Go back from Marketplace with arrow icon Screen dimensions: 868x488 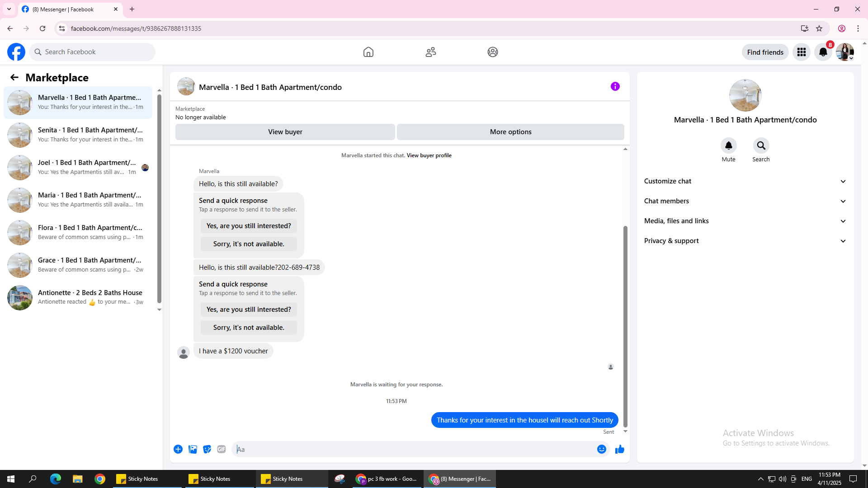(x=14, y=78)
